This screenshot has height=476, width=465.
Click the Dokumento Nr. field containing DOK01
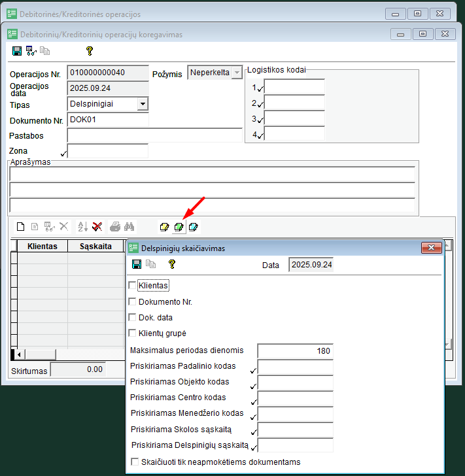[108, 120]
